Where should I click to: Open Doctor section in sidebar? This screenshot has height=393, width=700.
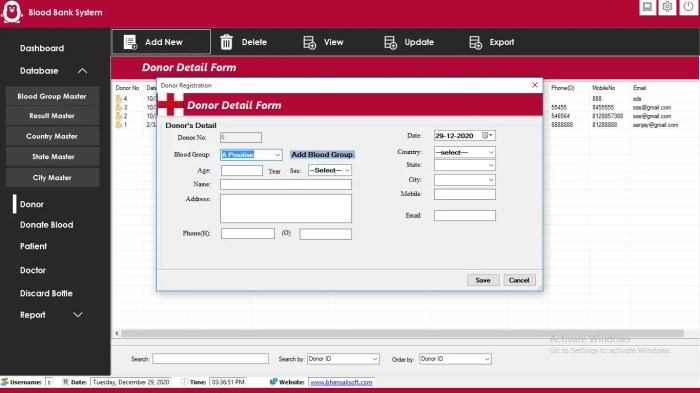point(33,270)
